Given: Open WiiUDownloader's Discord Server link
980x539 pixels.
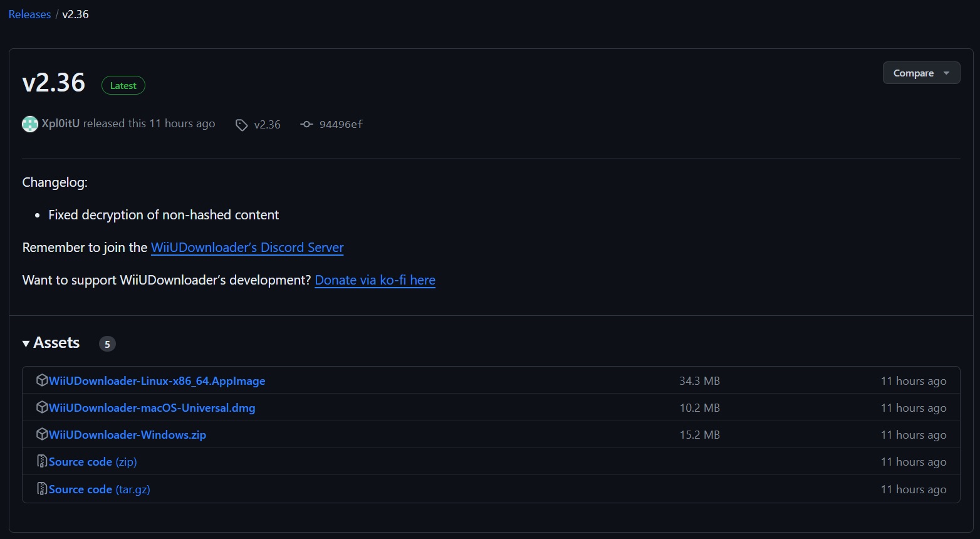Looking at the screenshot, I should pos(248,248).
